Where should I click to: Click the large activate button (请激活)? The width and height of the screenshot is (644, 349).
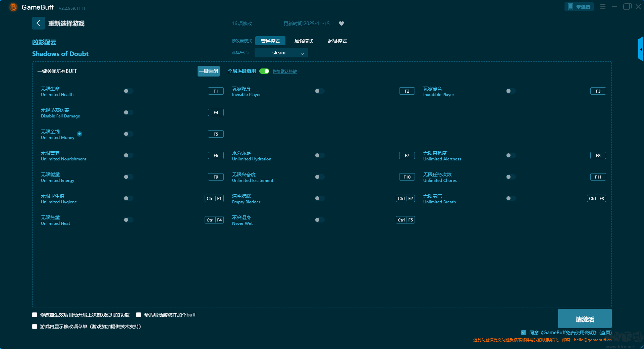pyautogui.click(x=584, y=319)
